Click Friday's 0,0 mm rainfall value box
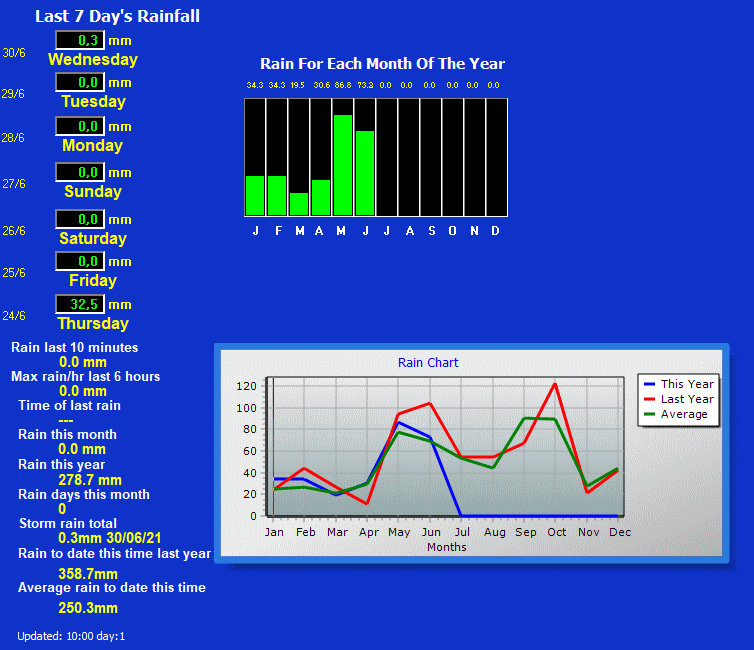 (x=80, y=261)
